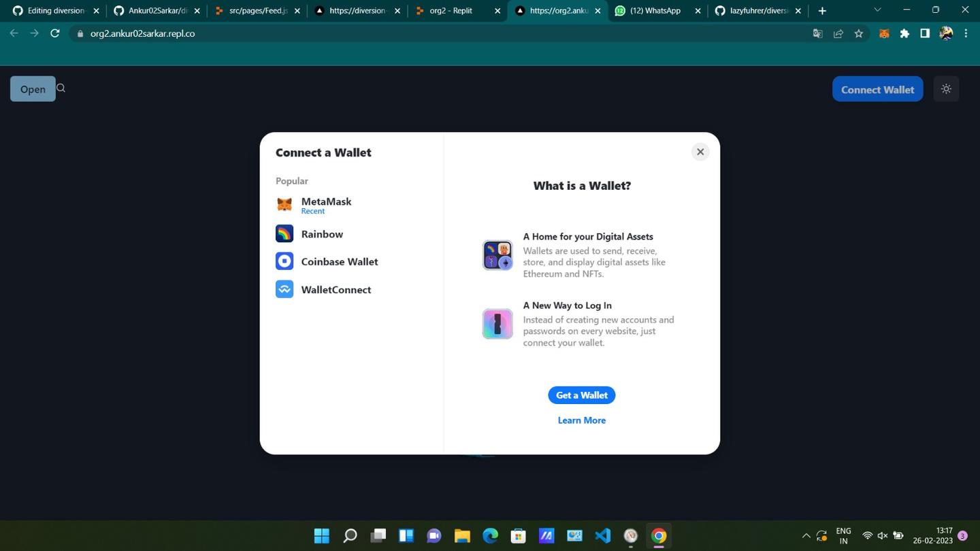The width and height of the screenshot is (980, 551).
Task: Open Task View in taskbar
Action: pos(378,536)
